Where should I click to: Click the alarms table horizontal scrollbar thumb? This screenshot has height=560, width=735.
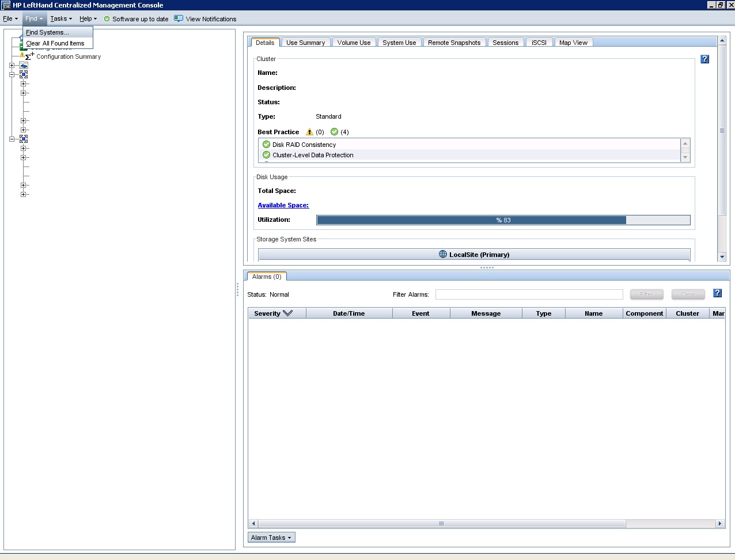[x=441, y=524]
